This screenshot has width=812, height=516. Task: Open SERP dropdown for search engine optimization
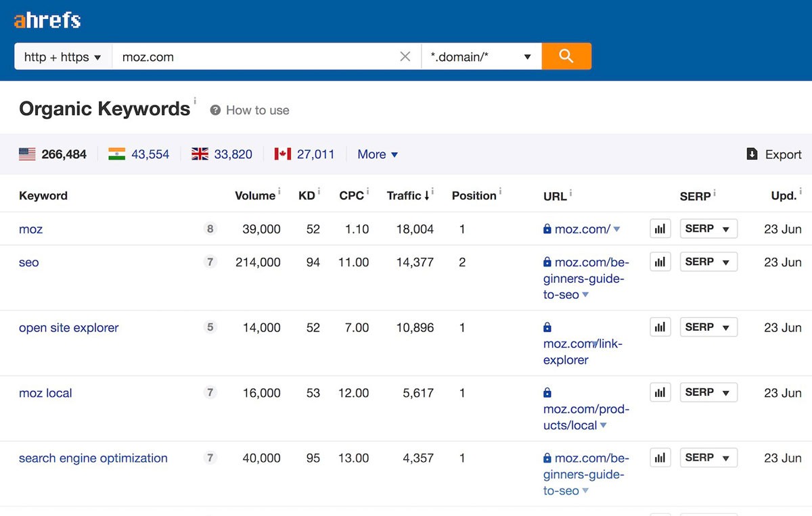pos(708,458)
